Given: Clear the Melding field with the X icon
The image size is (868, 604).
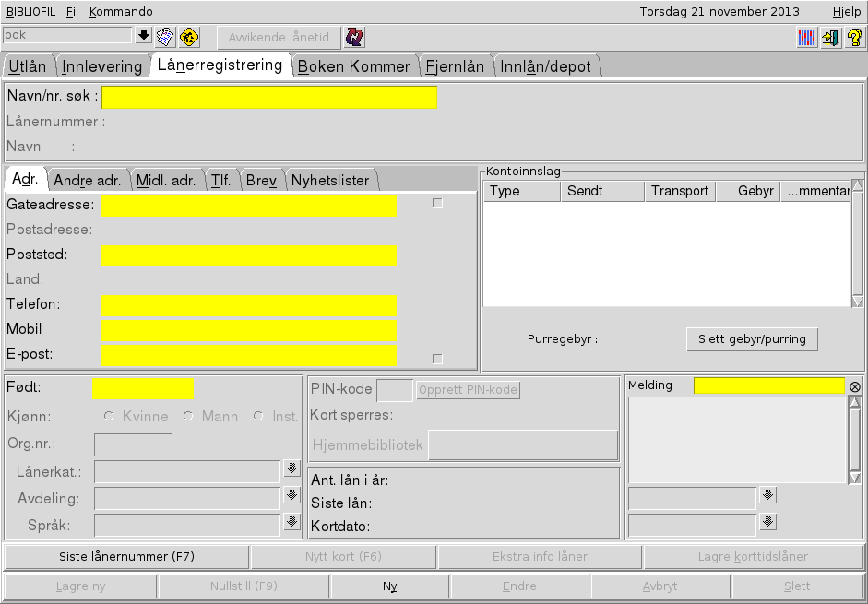Looking at the screenshot, I should coord(855,386).
